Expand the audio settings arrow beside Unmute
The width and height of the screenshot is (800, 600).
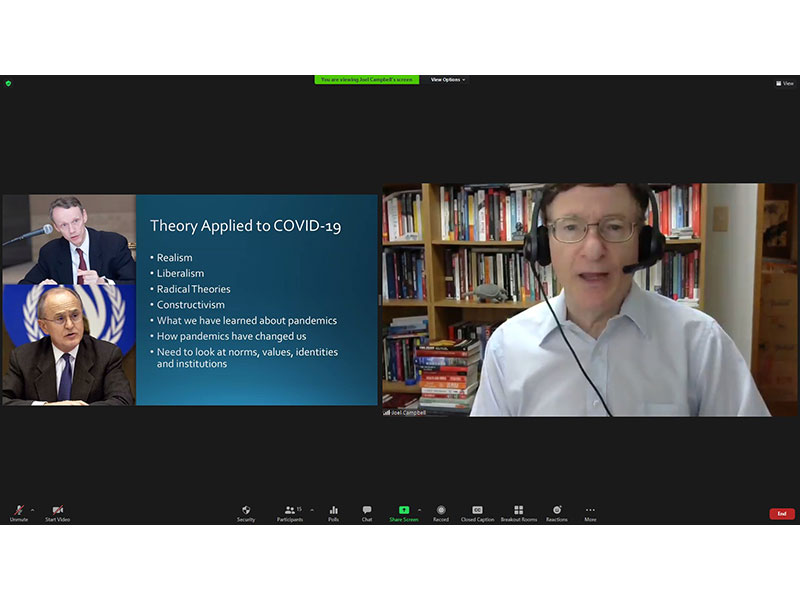32,509
